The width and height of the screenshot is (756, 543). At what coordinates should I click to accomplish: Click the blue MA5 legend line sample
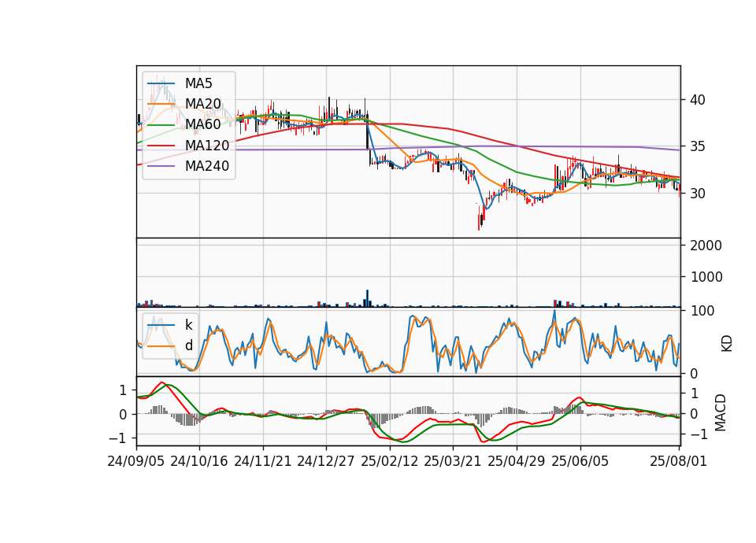(x=161, y=84)
